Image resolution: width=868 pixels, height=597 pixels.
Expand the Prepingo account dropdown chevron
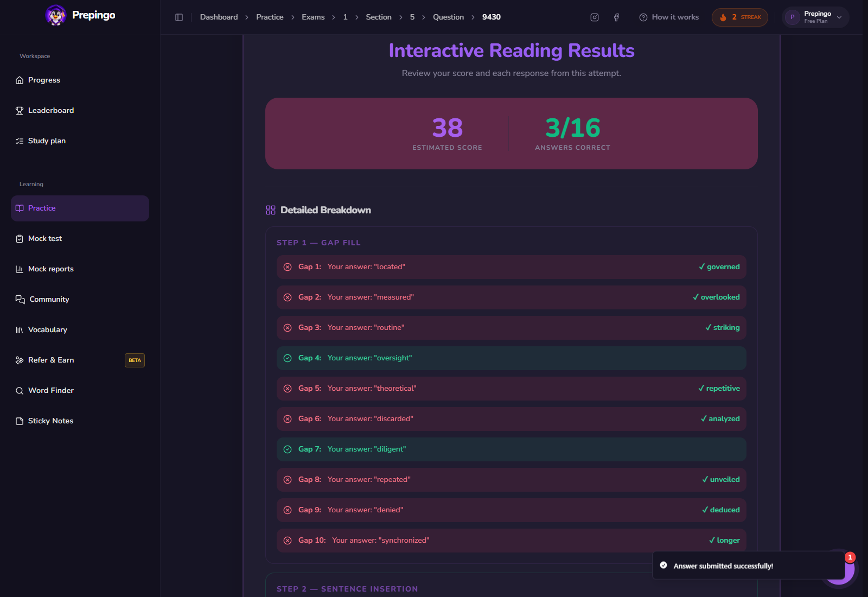coord(839,17)
